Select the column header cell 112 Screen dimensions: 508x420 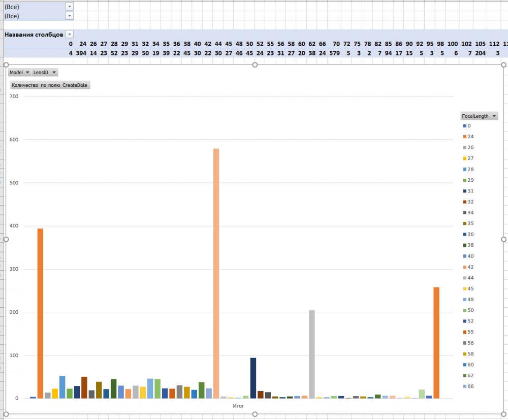(x=494, y=44)
